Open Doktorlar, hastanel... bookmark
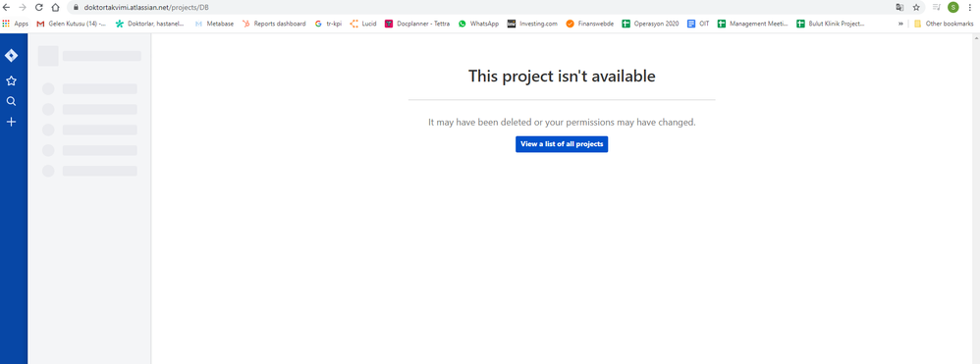The width and height of the screenshot is (980, 364). coord(150,24)
